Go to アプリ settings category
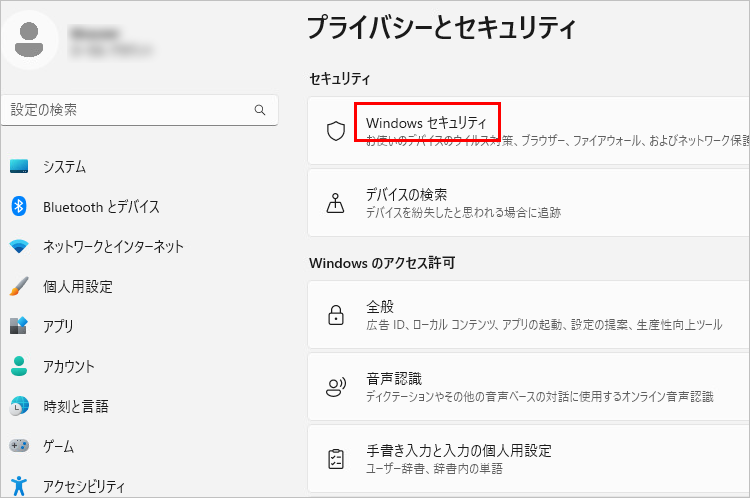This screenshot has width=750, height=498. (x=57, y=327)
